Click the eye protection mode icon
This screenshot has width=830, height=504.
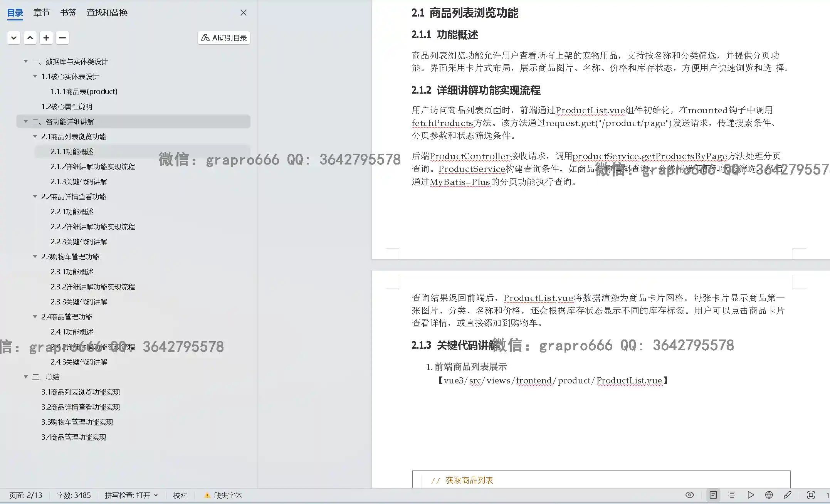click(689, 495)
